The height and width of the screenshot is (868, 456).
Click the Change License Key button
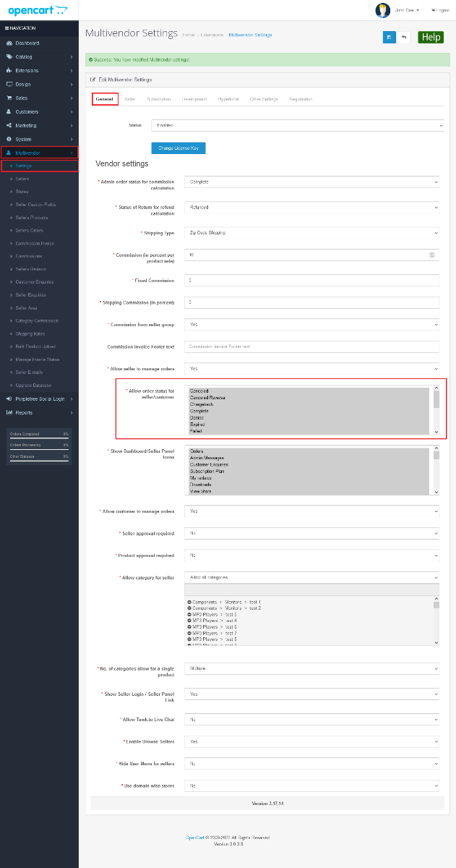(x=178, y=148)
